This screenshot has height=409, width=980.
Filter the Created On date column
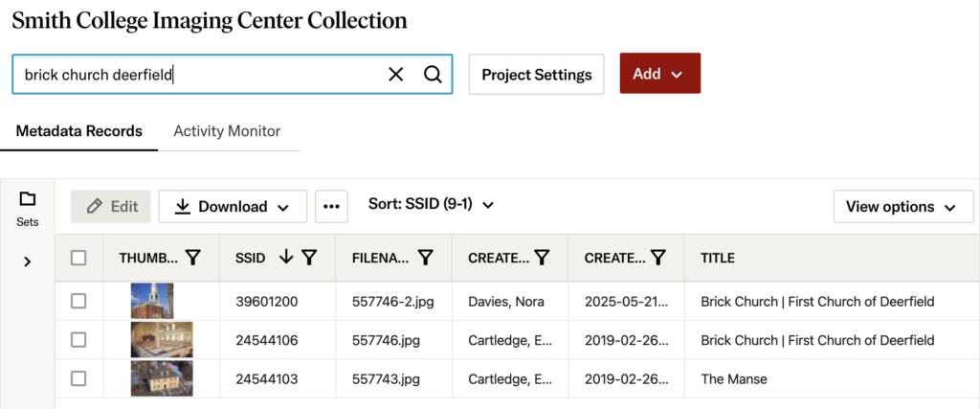point(657,258)
